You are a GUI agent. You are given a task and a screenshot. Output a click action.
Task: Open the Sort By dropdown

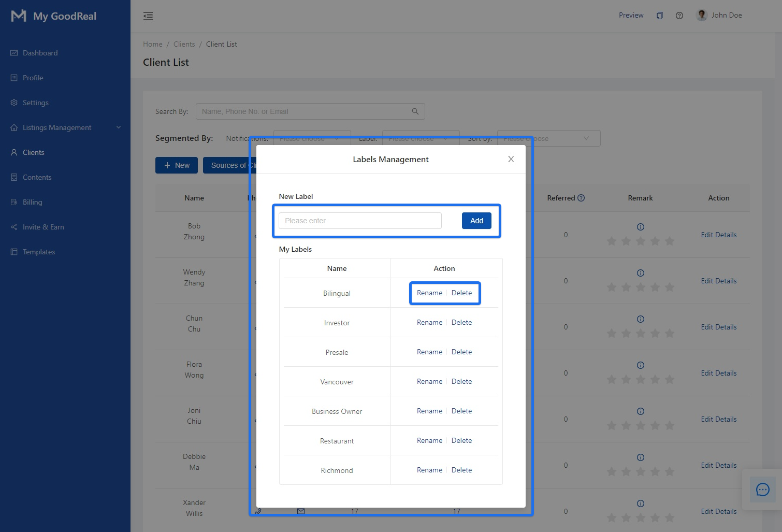(548, 138)
